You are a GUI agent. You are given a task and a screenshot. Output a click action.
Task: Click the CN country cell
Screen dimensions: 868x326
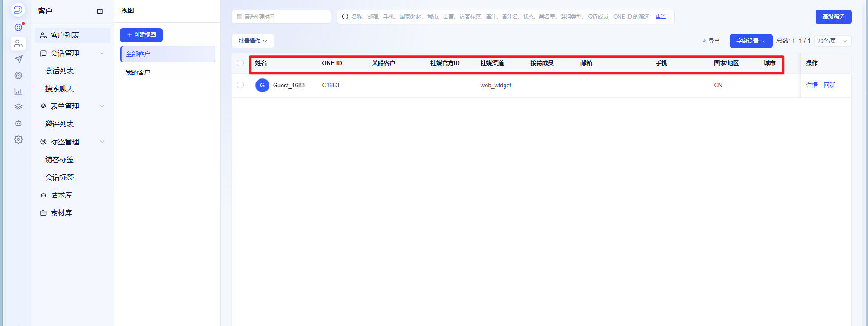[x=718, y=85]
